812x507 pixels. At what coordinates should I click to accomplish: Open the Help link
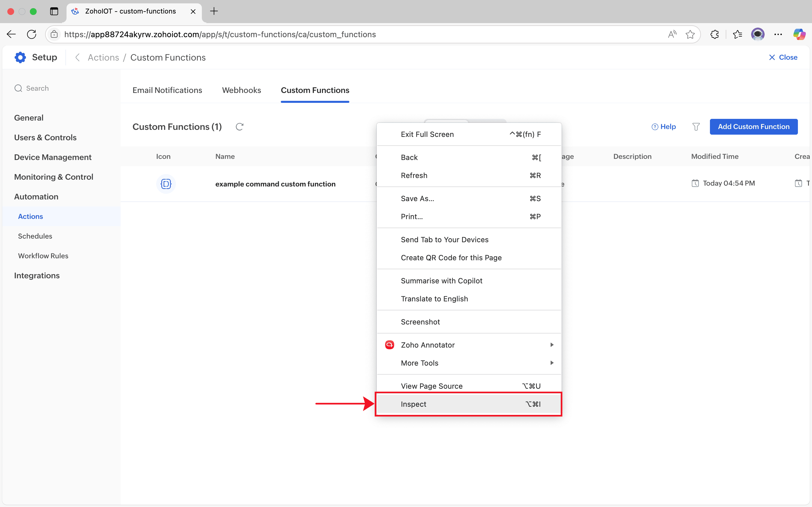[664, 127]
